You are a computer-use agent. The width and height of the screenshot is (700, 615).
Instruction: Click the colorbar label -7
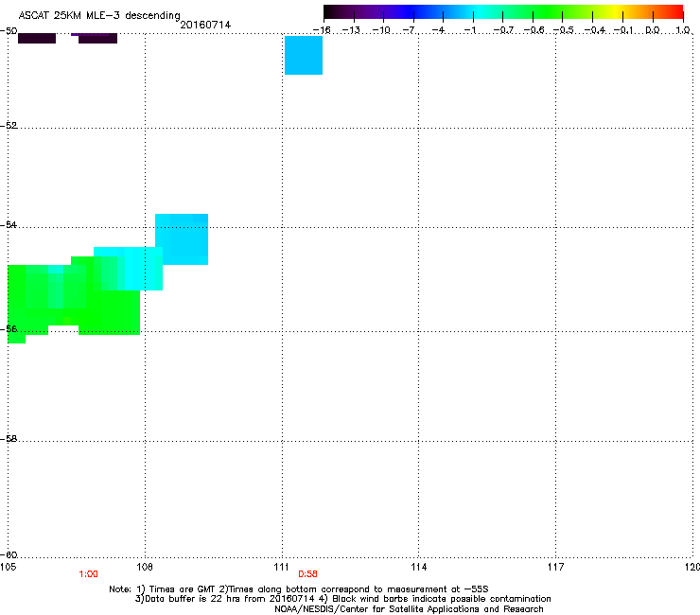[x=408, y=30]
